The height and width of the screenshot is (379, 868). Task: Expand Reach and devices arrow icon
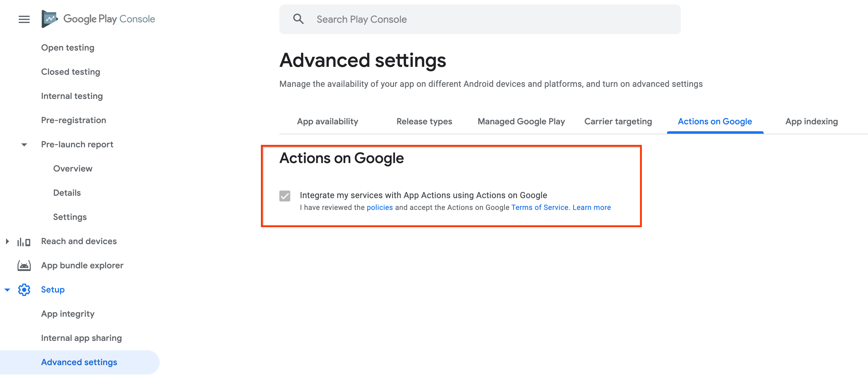[7, 241]
